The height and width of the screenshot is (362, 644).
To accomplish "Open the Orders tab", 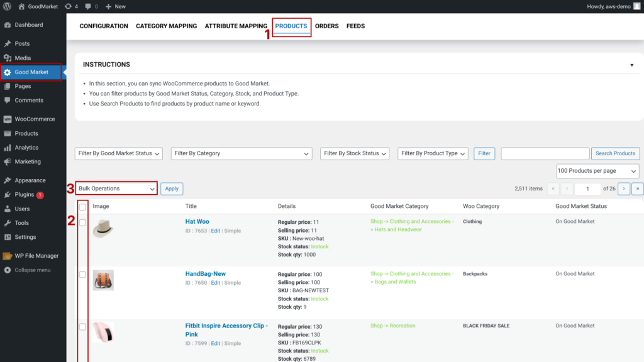I will [x=326, y=26].
